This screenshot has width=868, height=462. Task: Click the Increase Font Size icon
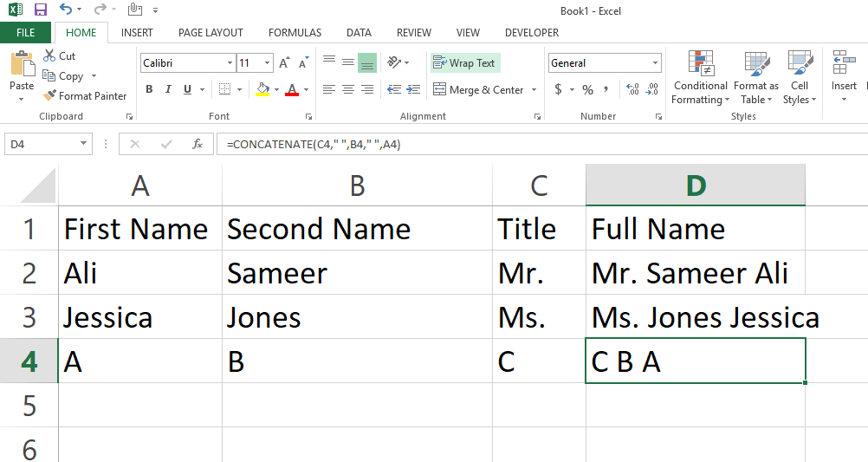(x=284, y=63)
